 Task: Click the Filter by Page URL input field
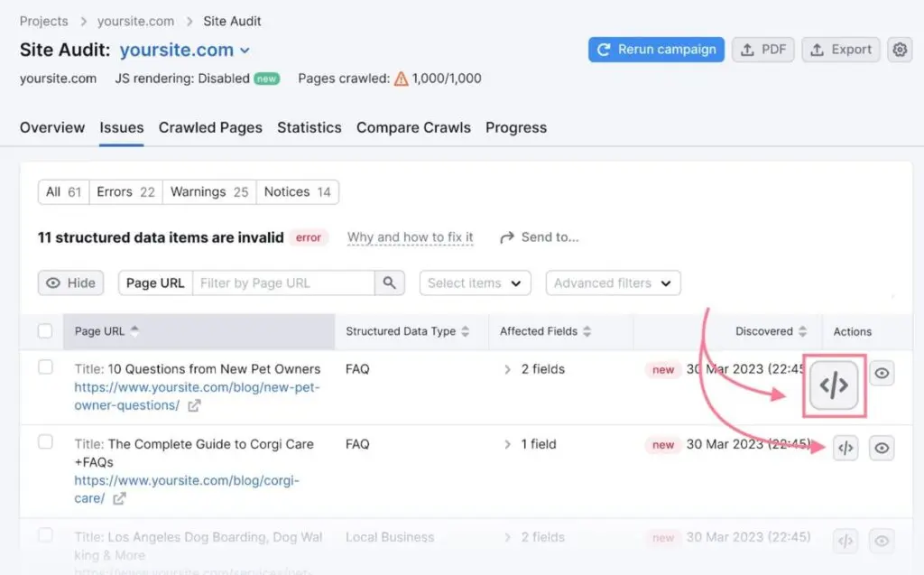click(x=283, y=283)
